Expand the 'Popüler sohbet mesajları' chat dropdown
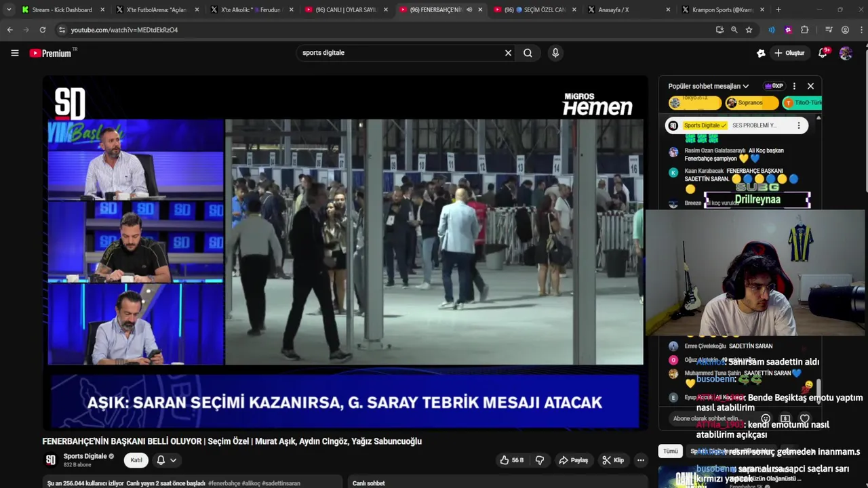This screenshot has height=488, width=868. pyautogui.click(x=708, y=86)
